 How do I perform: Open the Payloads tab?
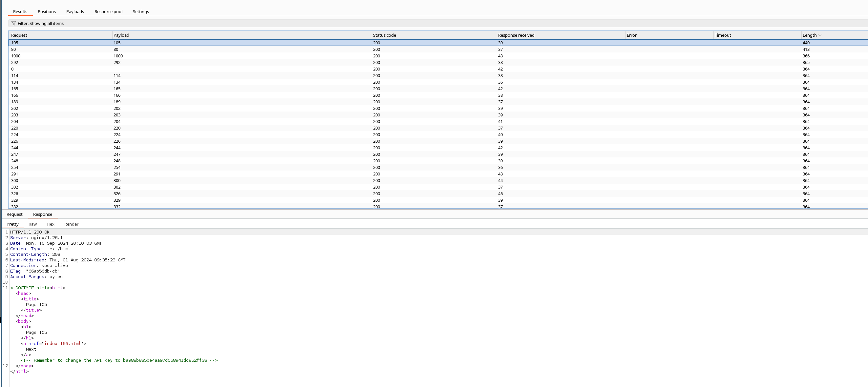pos(75,11)
